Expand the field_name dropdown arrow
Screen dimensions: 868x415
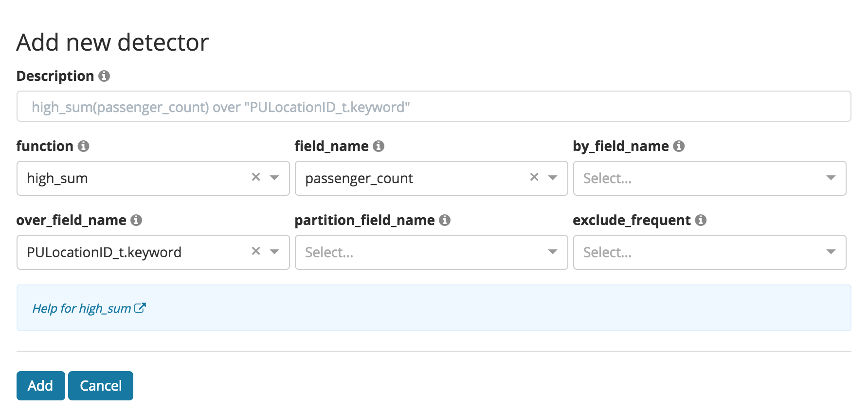(552, 178)
